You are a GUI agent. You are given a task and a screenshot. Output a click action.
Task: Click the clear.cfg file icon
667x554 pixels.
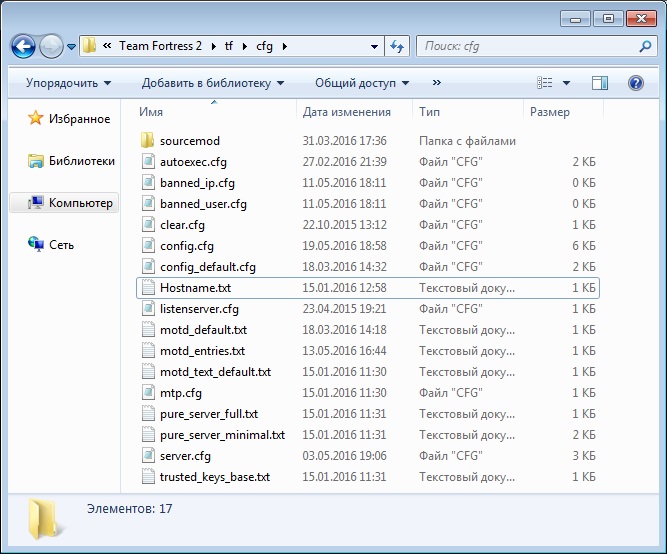pyautogui.click(x=148, y=224)
